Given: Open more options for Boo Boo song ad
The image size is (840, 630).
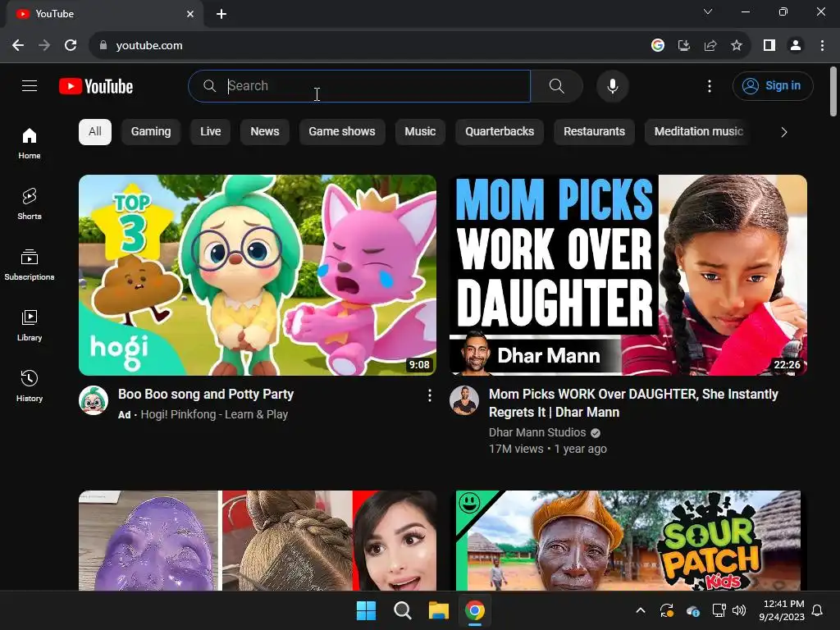Looking at the screenshot, I should (429, 395).
